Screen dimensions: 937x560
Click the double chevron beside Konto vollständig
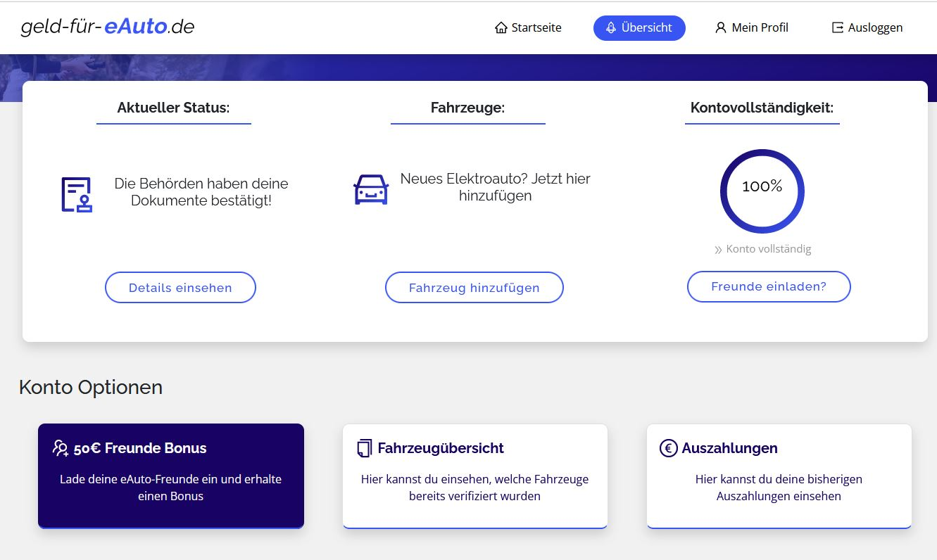718,250
